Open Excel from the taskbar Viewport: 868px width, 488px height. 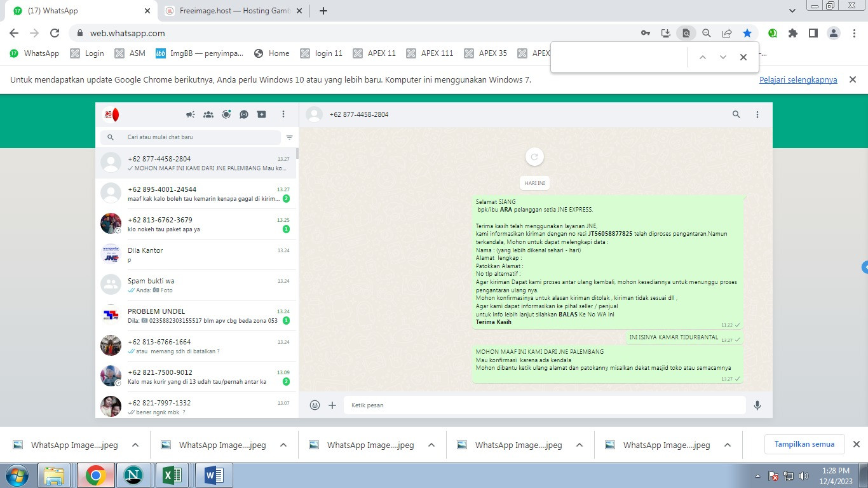pyautogui.click(x=173, y=475)
